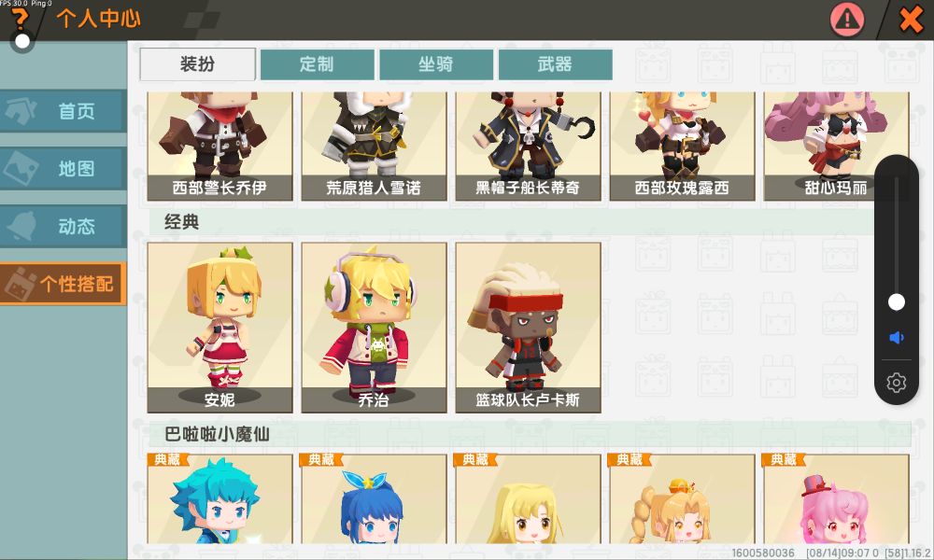Click the 动态 bell sidebar item

tap(64, 226)
